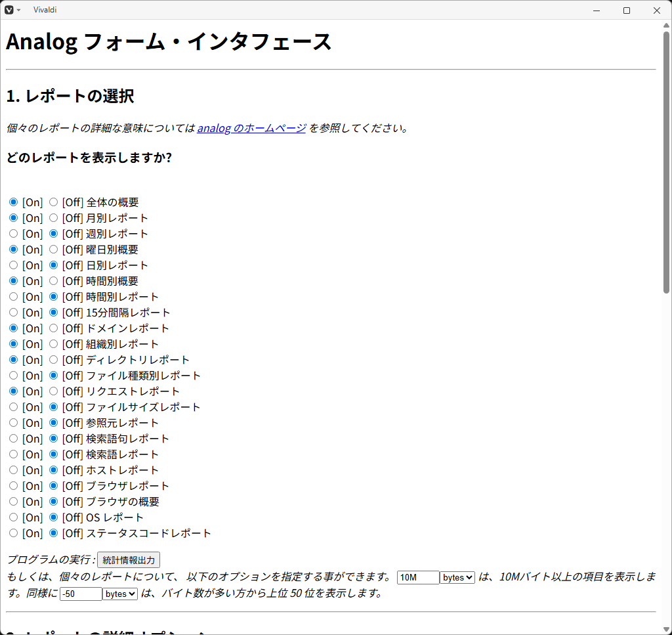The height and width of the screenshot is (635, 672).
Task: Click the Analog フォーム・インタフェース title
Action: (x=169, y=42)
